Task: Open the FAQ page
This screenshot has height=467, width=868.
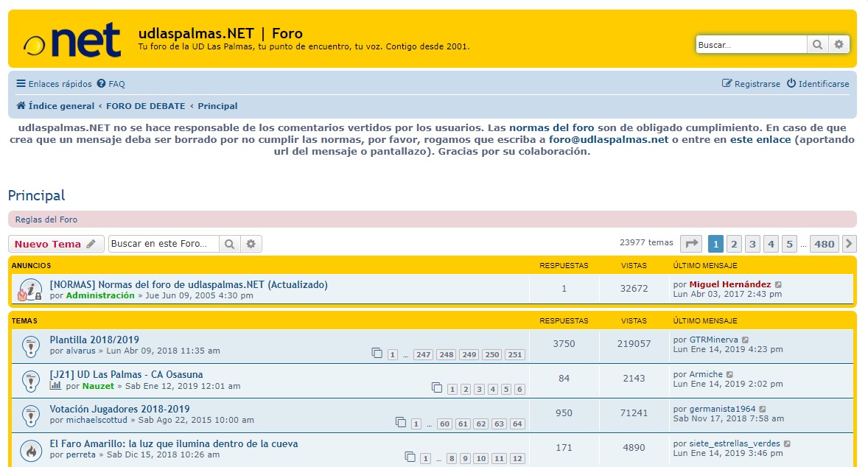Action: [111, 83]
